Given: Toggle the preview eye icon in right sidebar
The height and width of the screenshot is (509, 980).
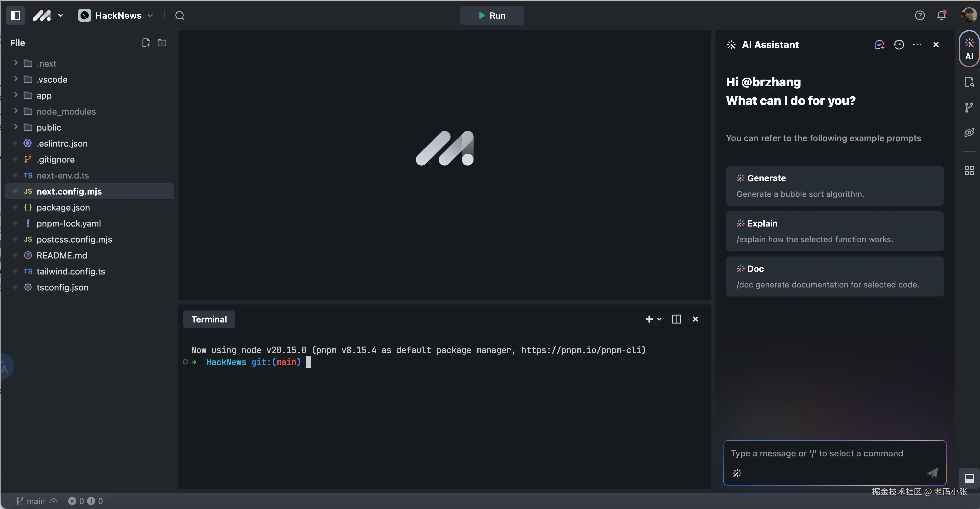Looking at the screenshot, I should [969, 133].
